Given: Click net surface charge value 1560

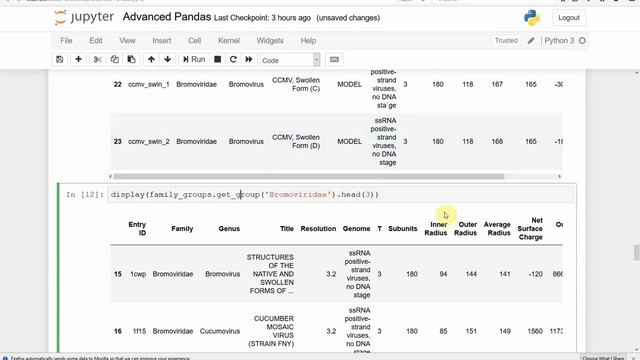Looking at the screenshot, I should pos(535,331).
